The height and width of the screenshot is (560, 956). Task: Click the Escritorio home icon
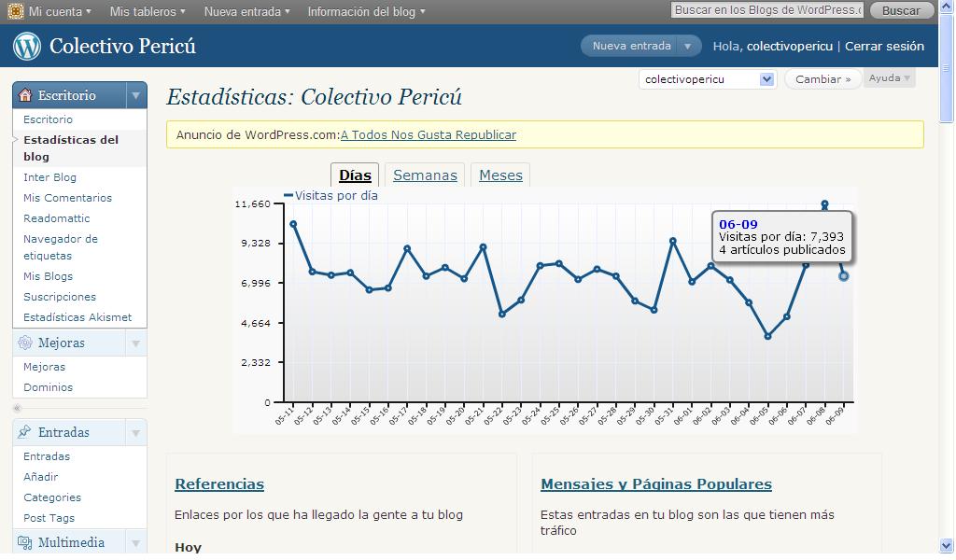coord(25,95)
